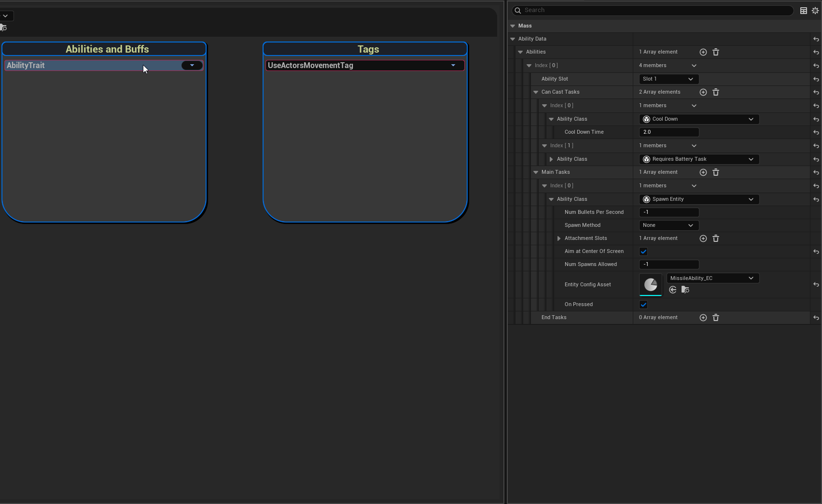
Task: Open the AbilityTrait dropdown arrow
Action: (192, 66)
